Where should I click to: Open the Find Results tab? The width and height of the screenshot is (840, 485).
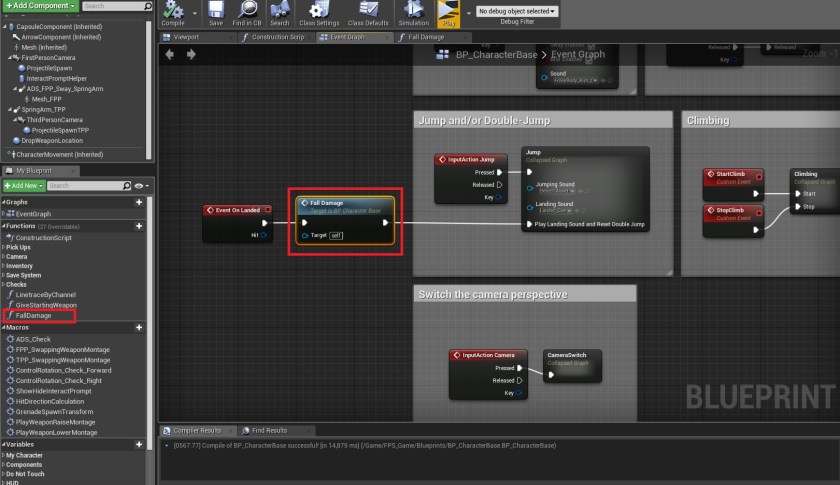click(x=267, y=430)
